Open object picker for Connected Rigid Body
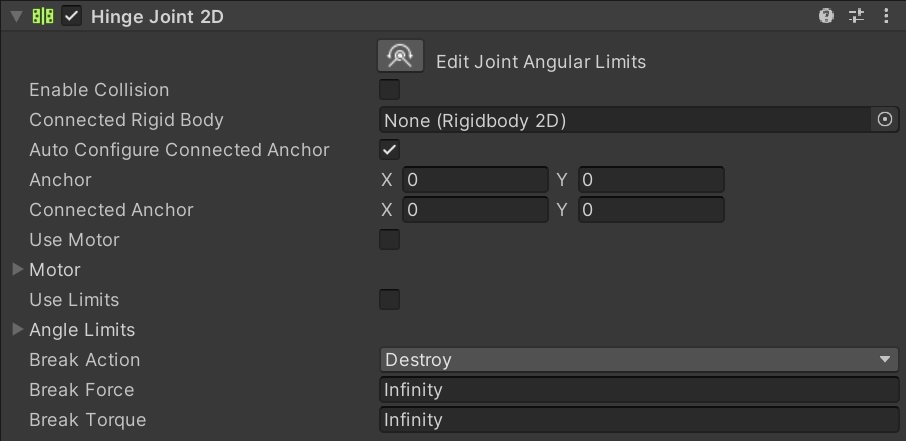Screen dimensions: 906x441 885,120
